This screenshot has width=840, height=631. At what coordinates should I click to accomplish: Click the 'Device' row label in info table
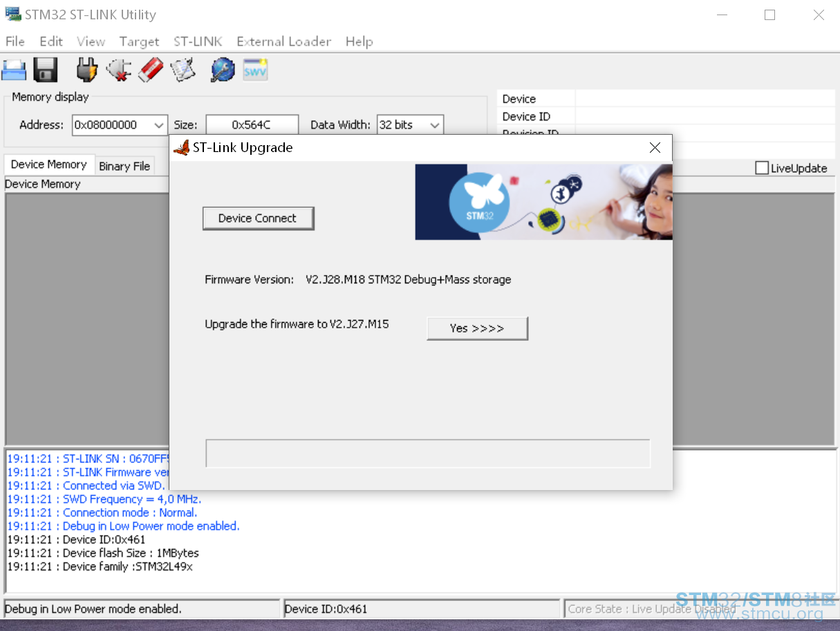pyautogui.click(x=519, y=99)
